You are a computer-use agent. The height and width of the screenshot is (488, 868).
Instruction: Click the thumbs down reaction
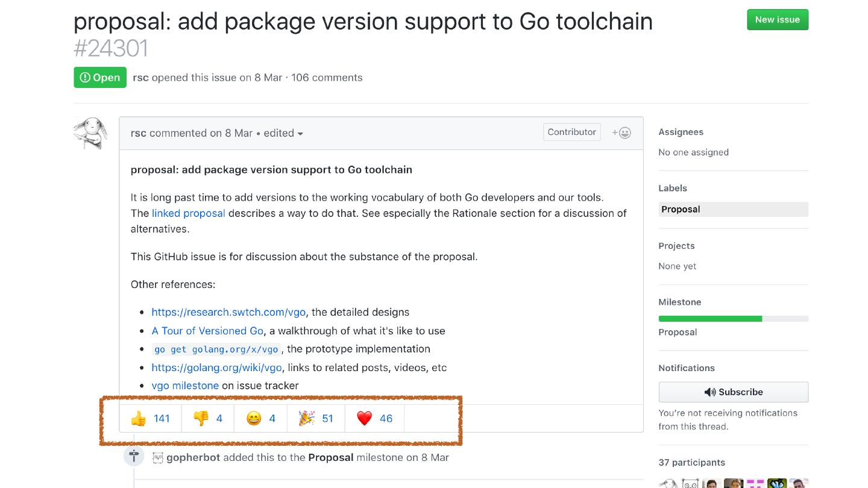click(x=207, y=418)
